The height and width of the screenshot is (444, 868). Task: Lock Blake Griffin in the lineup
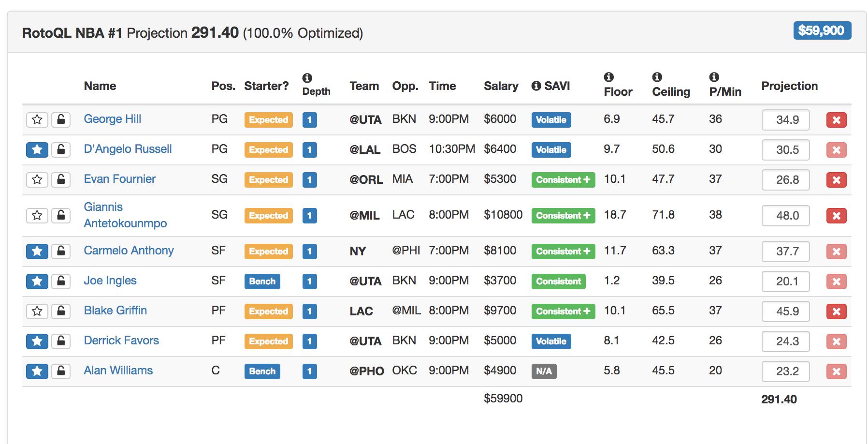(x=61, y=311)
